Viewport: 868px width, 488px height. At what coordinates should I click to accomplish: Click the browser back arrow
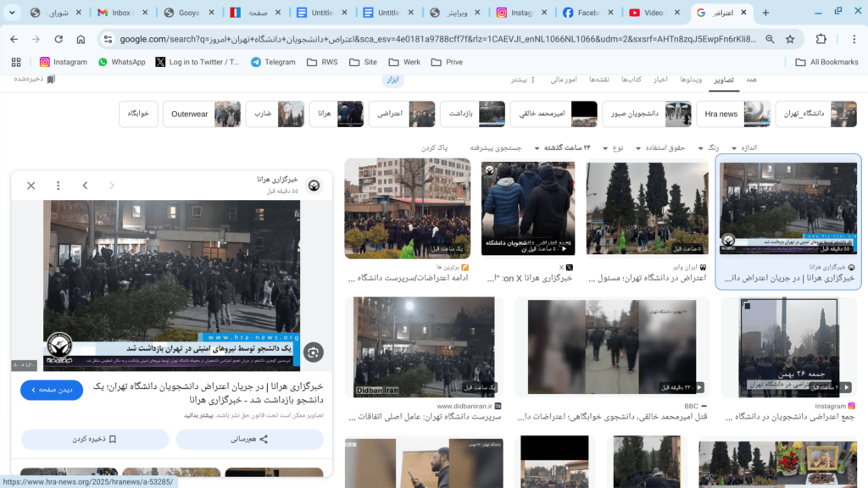[x=14, y=39]
